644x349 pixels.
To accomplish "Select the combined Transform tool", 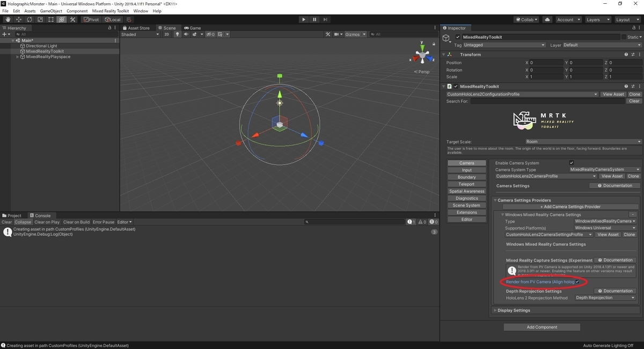I will click(x=61, y=19).
